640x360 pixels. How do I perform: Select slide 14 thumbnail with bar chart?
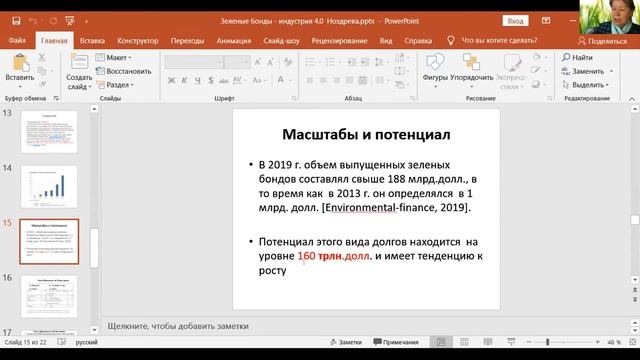click(x=49, y=187)
